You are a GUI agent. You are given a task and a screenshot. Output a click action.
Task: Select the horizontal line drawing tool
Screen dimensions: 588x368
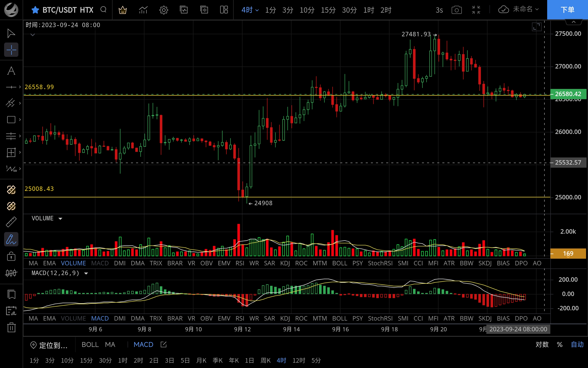(x=11, y=87)
